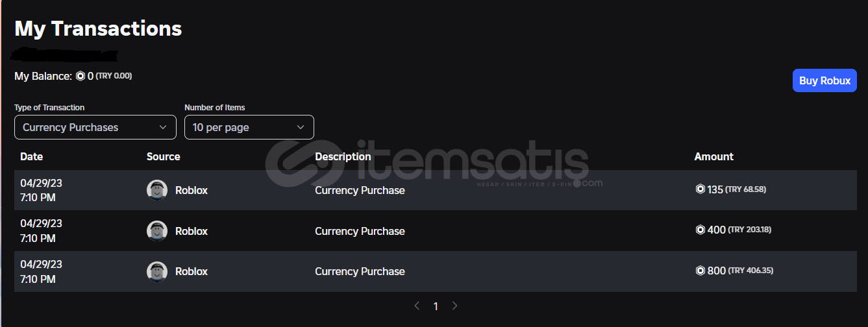Click the Amount column header
The width and height of the screenshot is (868, 327).
point(713,156)
